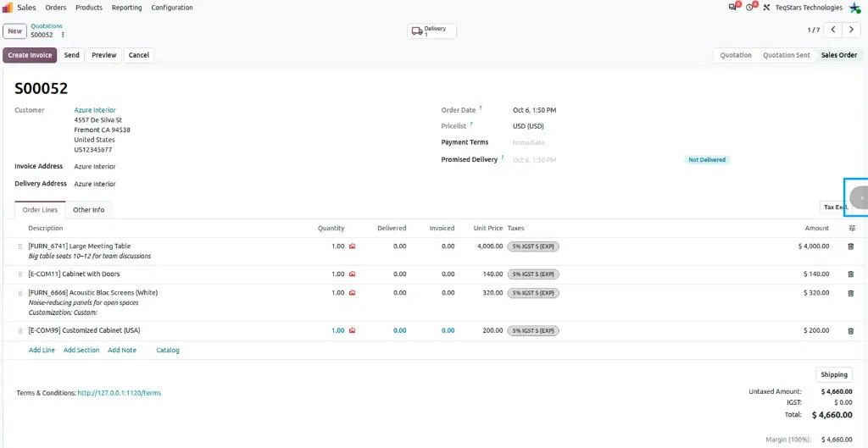Grab the drag handle of Customized Cabinet

tap(20, 331)
